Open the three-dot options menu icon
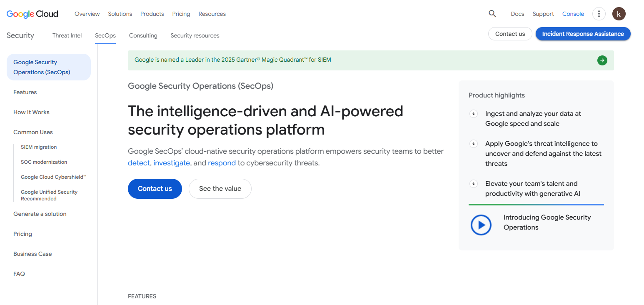The image size is (644, 305). click(x=599, y=14)
